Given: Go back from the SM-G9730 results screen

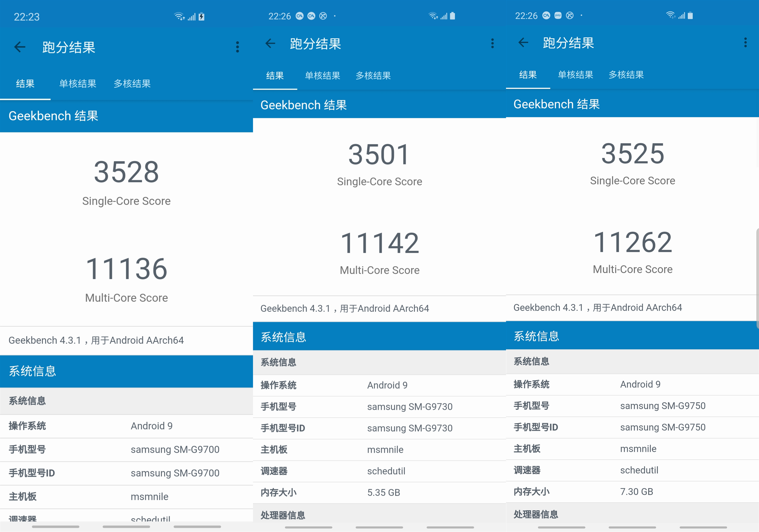Looking at the screenshot, I should click(x=270, y=43).
